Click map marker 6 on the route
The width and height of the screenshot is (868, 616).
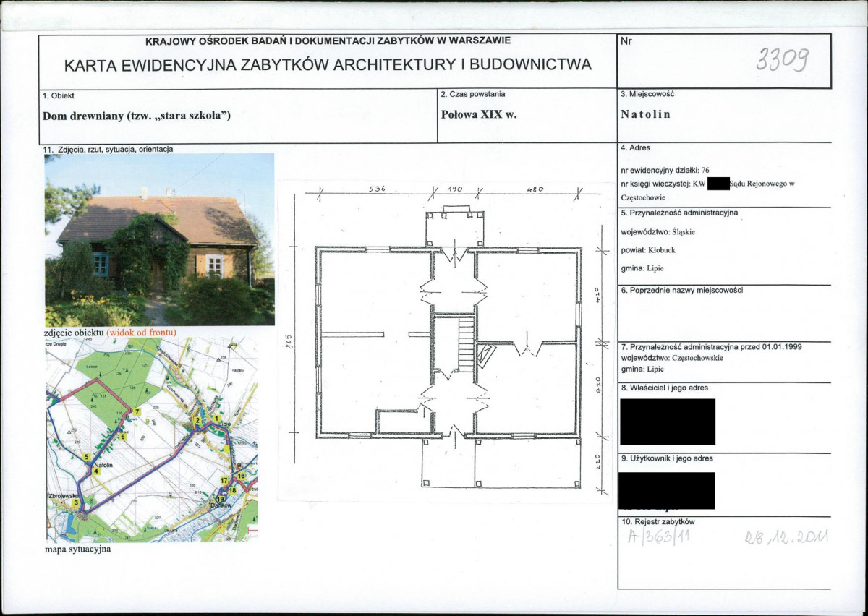123,437
